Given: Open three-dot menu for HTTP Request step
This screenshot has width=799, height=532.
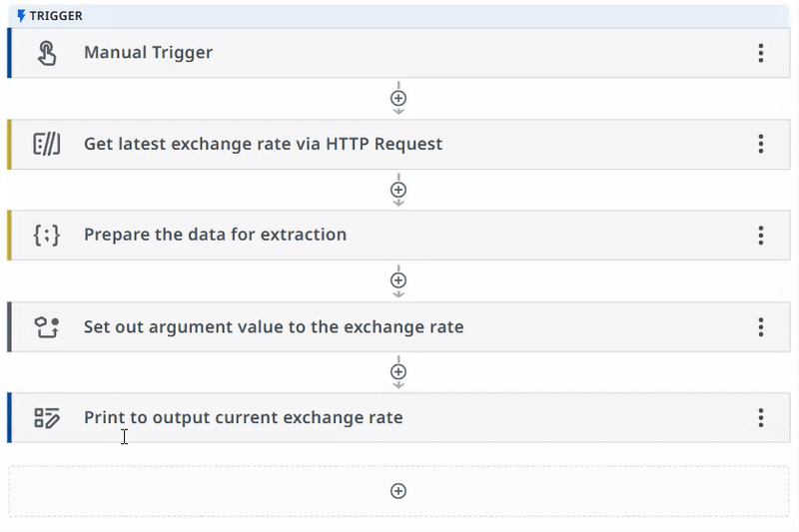Looking at the screenshot, I should tap(761, 144).
